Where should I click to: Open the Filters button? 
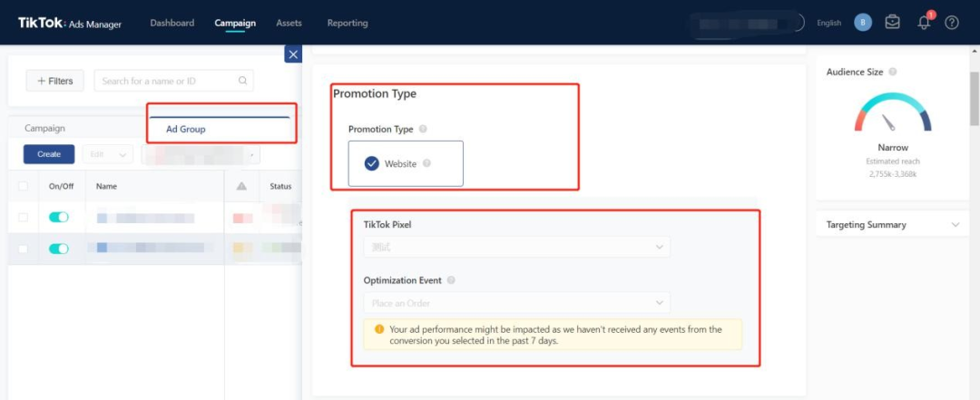click(x=55, y=81)
